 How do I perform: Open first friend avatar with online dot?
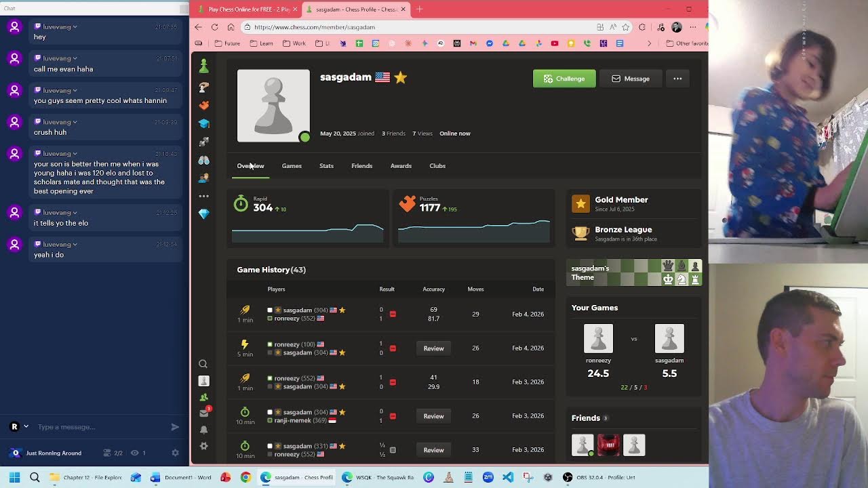click(583, 445)
